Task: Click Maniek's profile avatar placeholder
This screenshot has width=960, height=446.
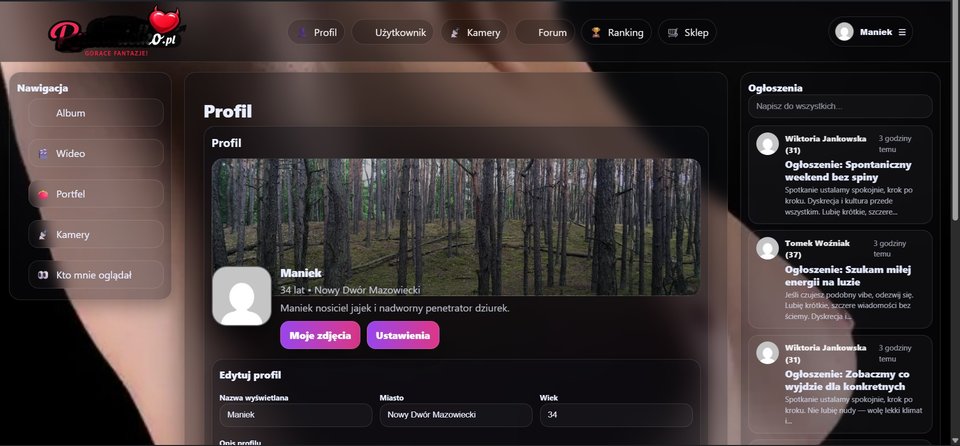Action: coord(241,296)
